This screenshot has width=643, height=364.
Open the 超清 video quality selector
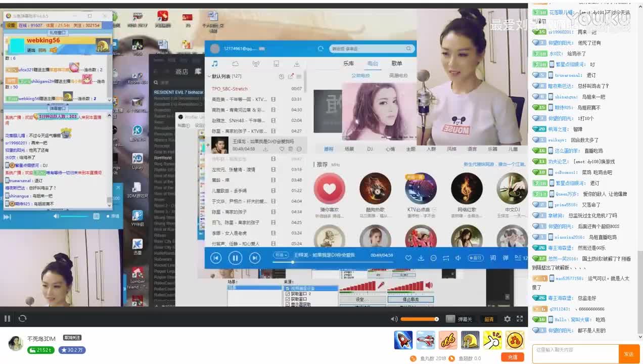pos(489,319)
